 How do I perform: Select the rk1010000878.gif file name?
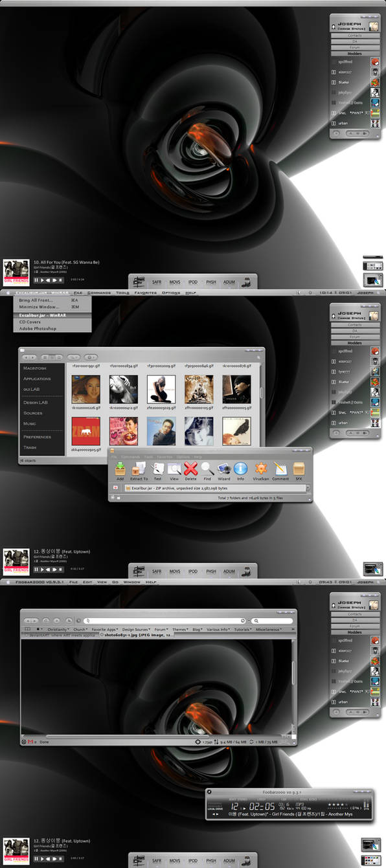[236, 366]
